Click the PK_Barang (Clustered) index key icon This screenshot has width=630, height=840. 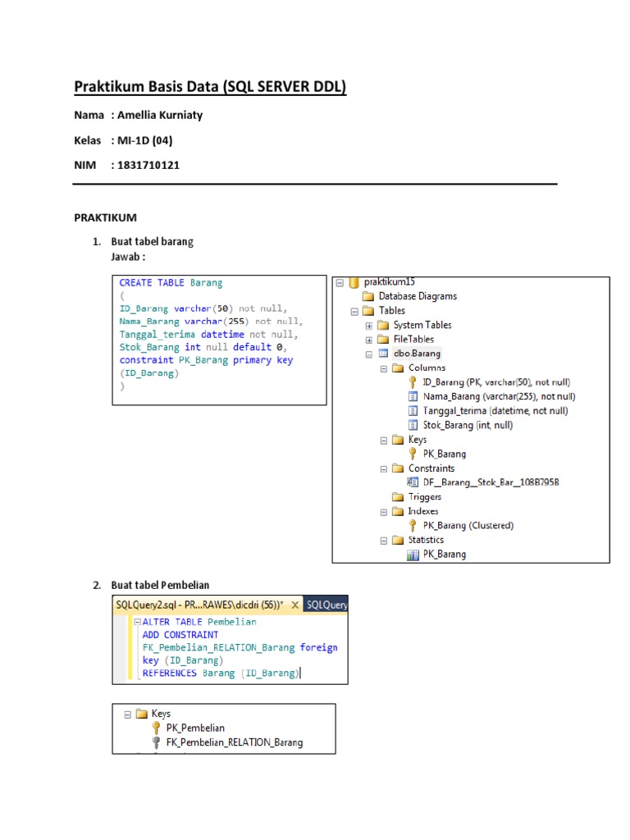[x=413, y=526]
